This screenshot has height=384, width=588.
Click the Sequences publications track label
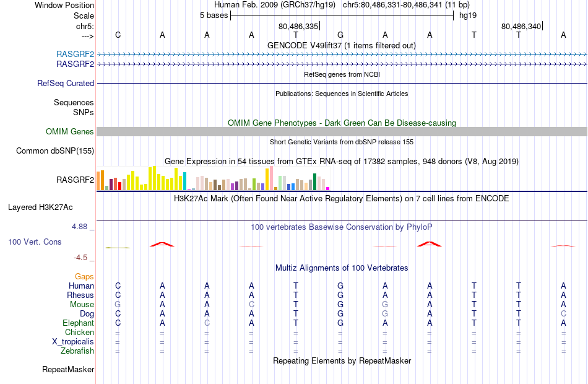click(74, 102)
